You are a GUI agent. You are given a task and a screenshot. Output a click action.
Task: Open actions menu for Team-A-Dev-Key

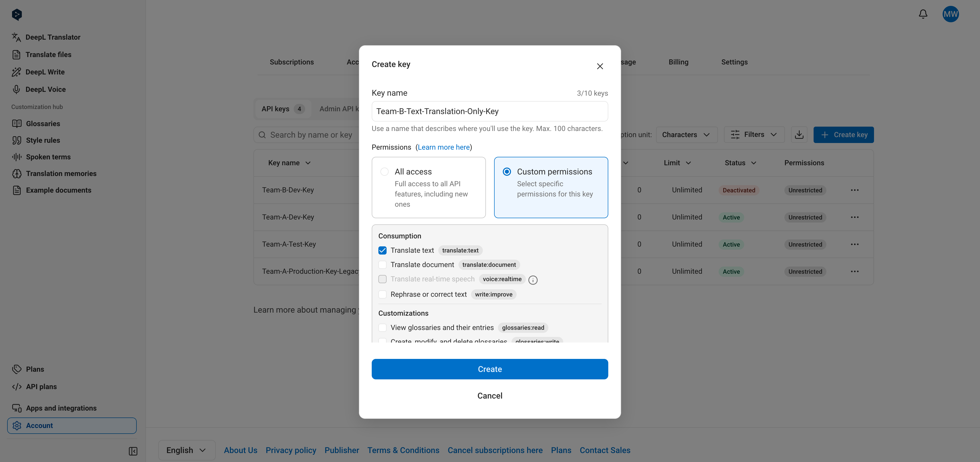[855, 217]
